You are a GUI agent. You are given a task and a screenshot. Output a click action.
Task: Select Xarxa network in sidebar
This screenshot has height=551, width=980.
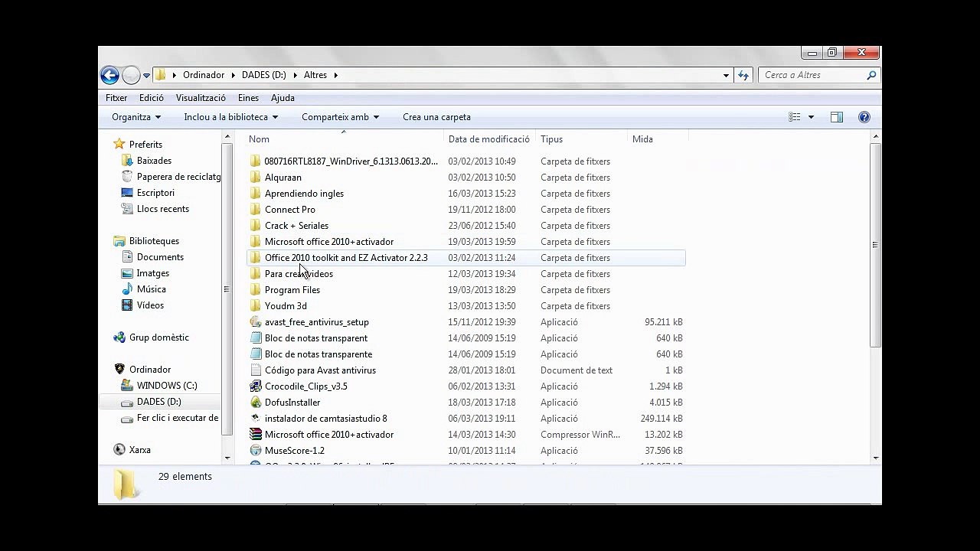[139, 450]
